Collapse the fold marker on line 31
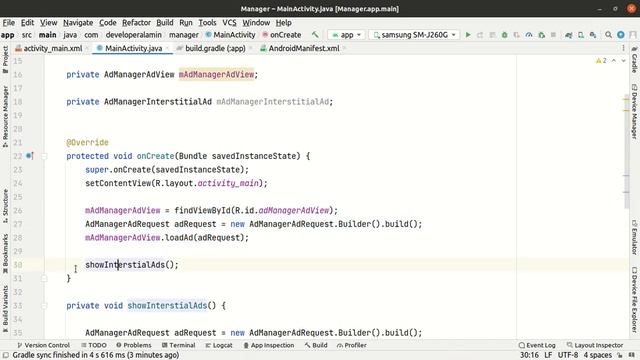The width and height of the screenshot is (640, 360). point(44,278)
